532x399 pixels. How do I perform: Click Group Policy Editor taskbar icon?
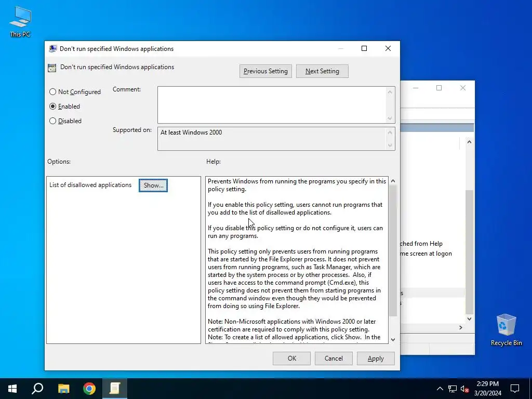[115, 389]
